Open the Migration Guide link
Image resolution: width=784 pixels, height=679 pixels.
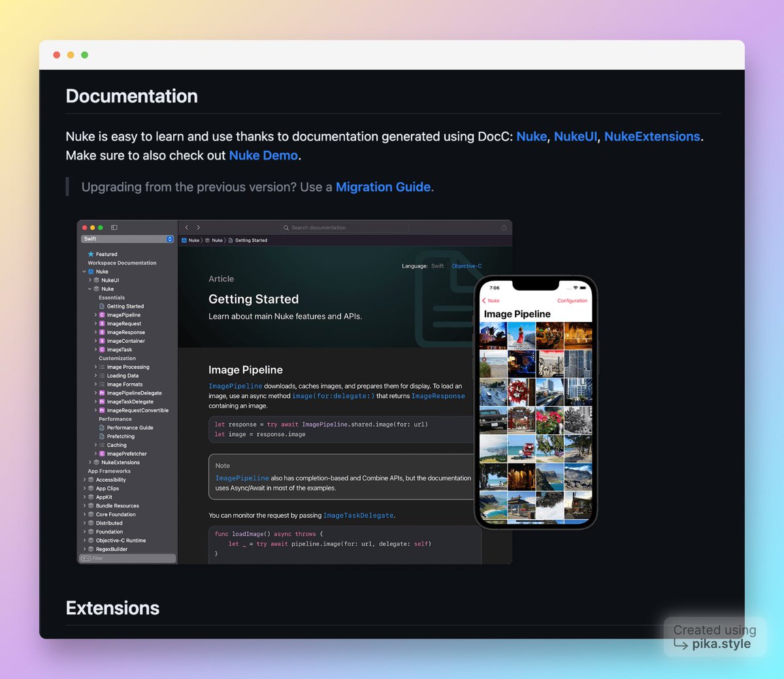point(383,187)
